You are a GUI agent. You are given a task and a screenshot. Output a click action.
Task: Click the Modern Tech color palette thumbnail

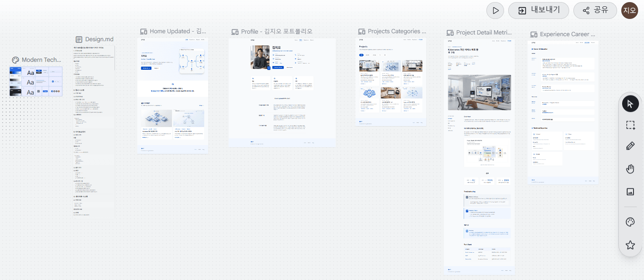(x=36, y=82)
